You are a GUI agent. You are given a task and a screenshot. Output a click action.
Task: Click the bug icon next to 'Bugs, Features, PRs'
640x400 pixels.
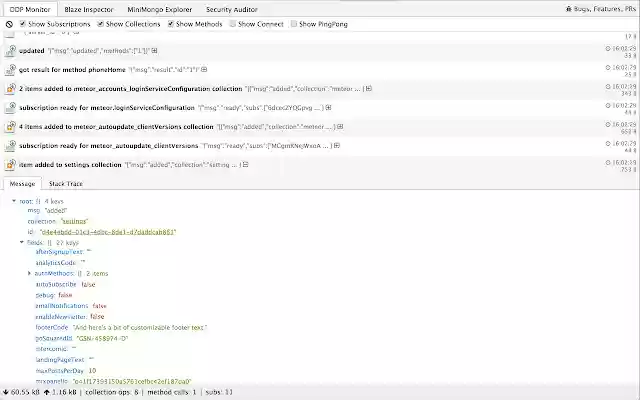pos(569,9)
